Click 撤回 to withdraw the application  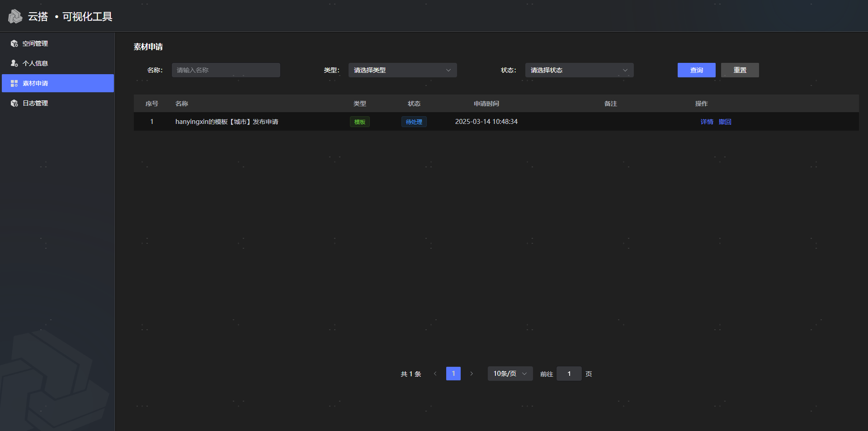(x=725, y=122)
